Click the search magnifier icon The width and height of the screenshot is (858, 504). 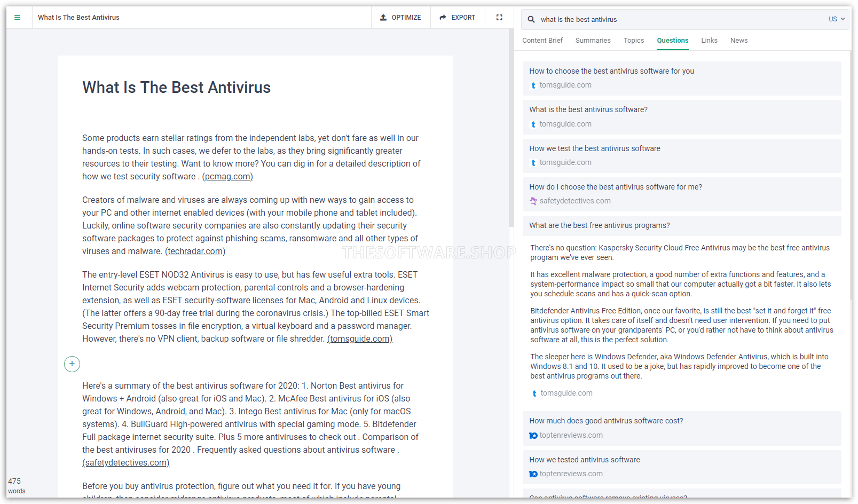[x=531, y=19]
